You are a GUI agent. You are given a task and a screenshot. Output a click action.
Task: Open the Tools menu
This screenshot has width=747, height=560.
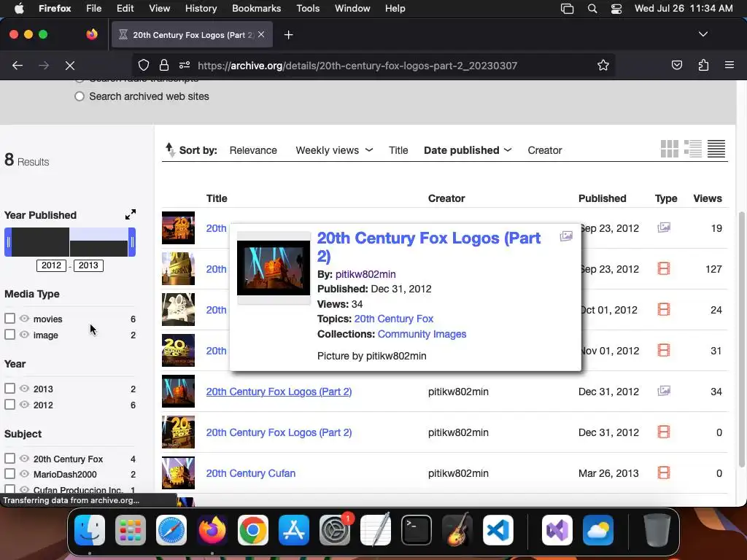tap(308, 9)
